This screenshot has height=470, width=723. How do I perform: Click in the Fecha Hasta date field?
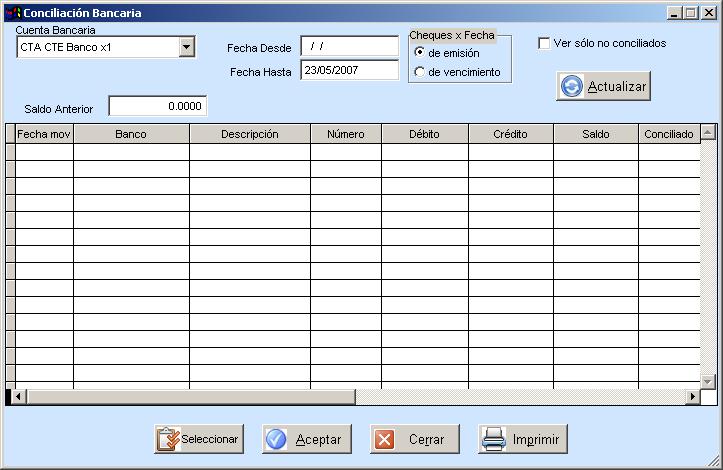pos(349,70)
